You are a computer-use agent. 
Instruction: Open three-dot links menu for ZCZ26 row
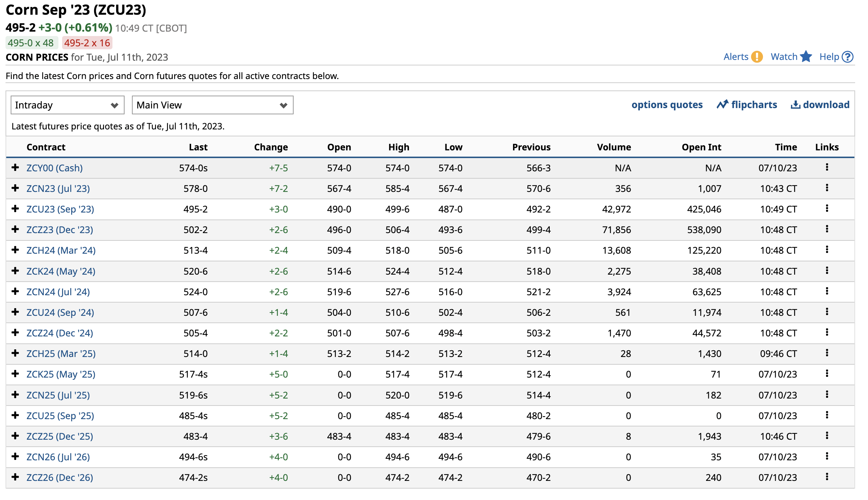click(827, 477)
